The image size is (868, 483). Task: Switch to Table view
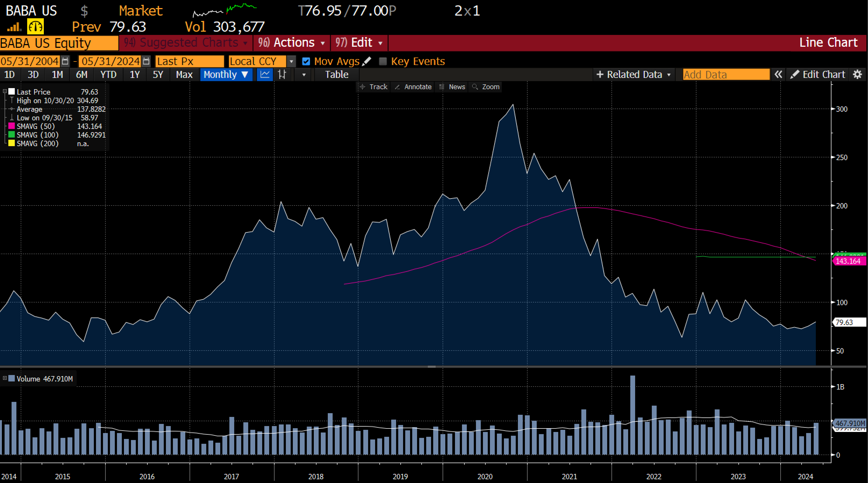[337, 74]
